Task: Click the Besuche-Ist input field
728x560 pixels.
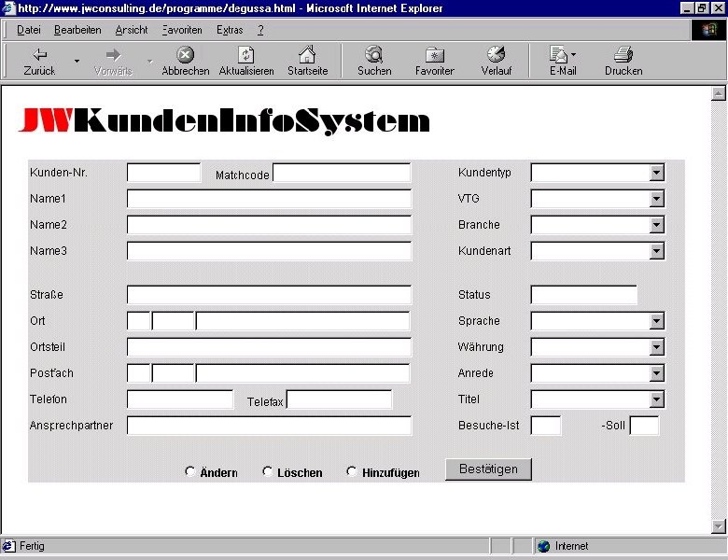Action: coord(546,426)
